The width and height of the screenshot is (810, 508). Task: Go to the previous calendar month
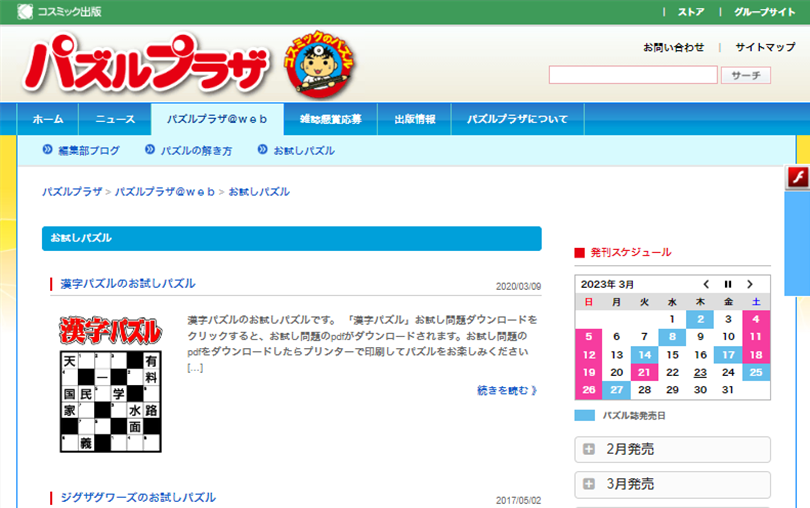pos(706,284)
